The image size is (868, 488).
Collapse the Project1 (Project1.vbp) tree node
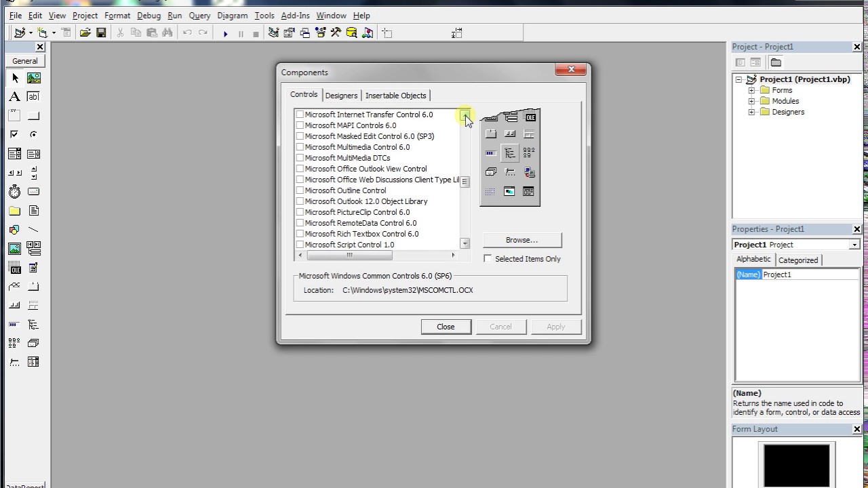[x=739, y=79]
